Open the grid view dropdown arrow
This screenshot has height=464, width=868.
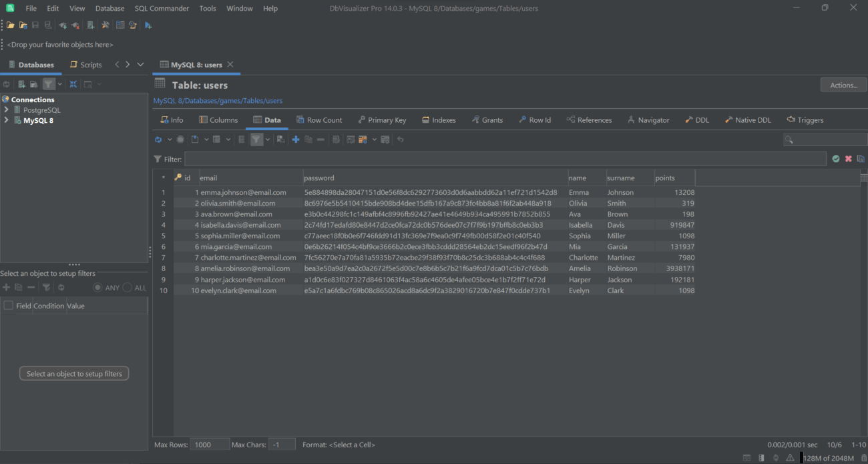click(228, 139)
